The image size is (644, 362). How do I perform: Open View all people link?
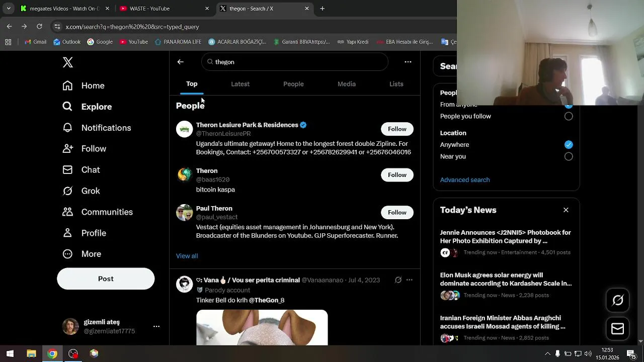click(187, 256)
